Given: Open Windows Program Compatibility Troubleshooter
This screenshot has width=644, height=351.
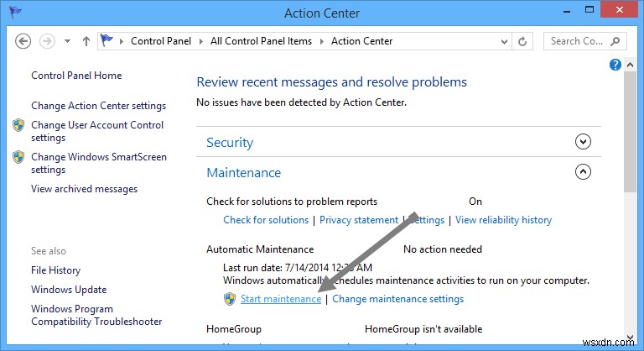Looking at the screenshot, I should (x=96, y=315).
